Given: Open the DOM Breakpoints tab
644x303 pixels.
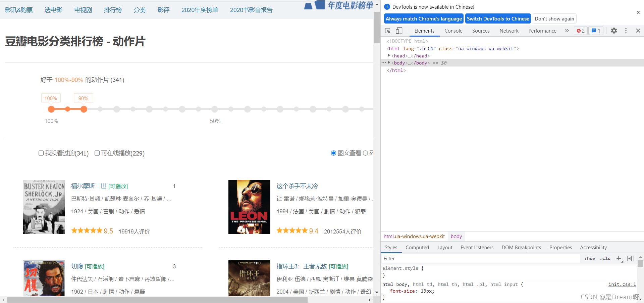Looking at the screenshot, I should point(521,248).
